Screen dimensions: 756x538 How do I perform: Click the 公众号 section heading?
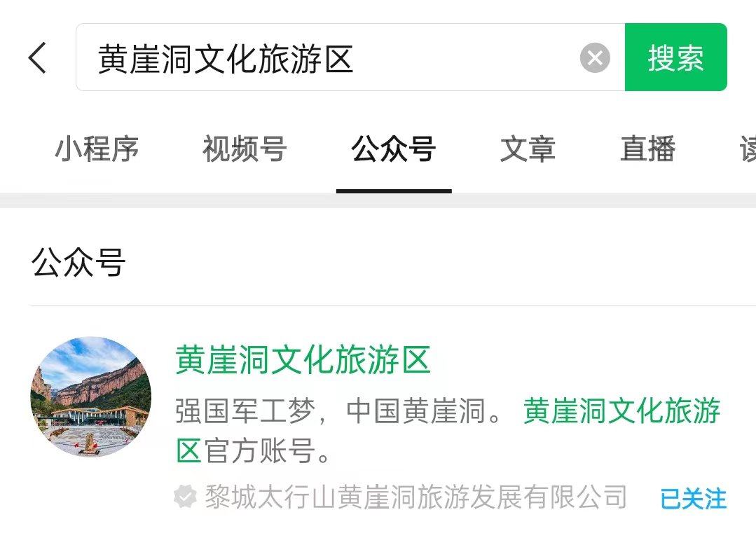[x=78, y=263]
